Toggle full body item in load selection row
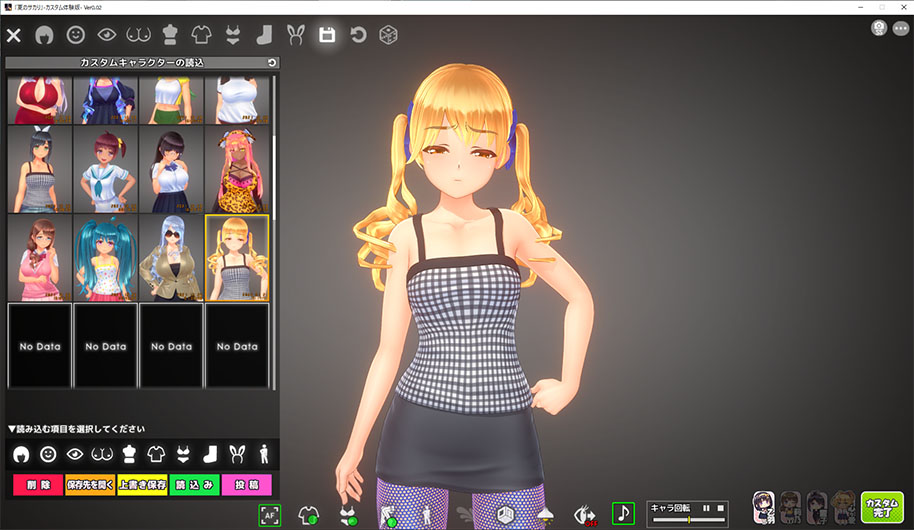This screenshot has height=530, width=914. 263,454
